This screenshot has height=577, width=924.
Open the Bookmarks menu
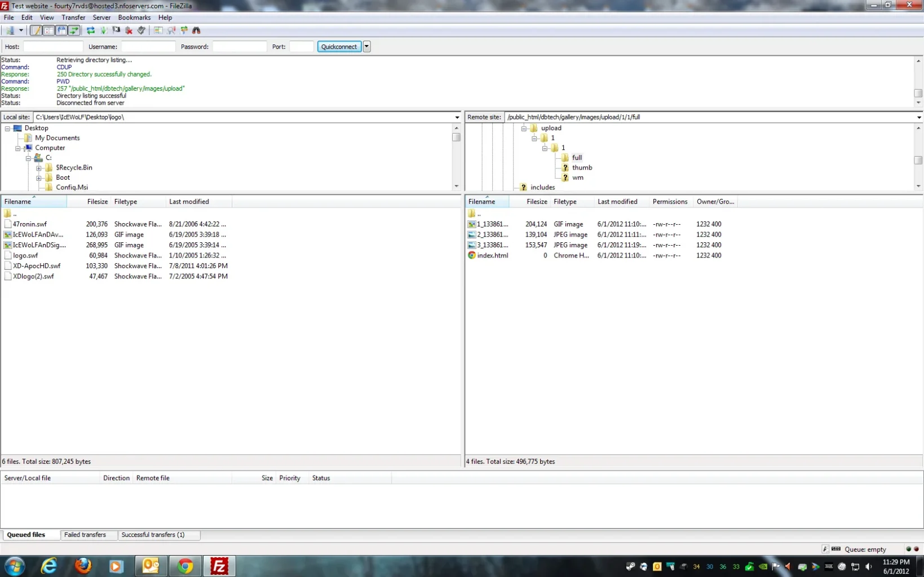click(134, 17)
